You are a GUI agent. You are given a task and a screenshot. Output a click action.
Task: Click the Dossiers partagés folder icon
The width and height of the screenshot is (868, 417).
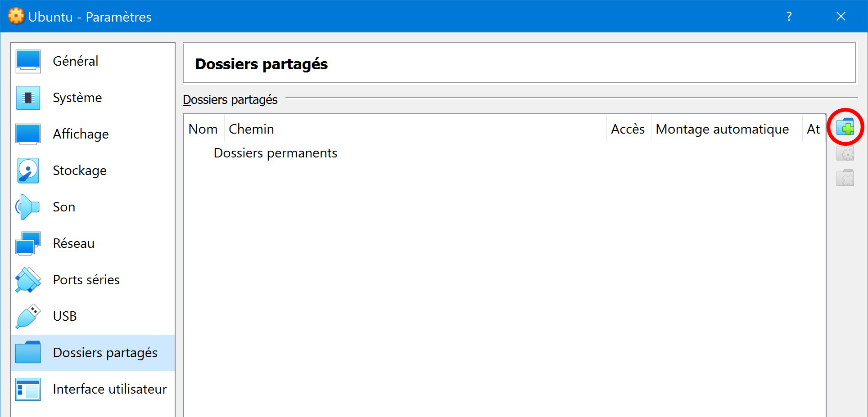28,352
